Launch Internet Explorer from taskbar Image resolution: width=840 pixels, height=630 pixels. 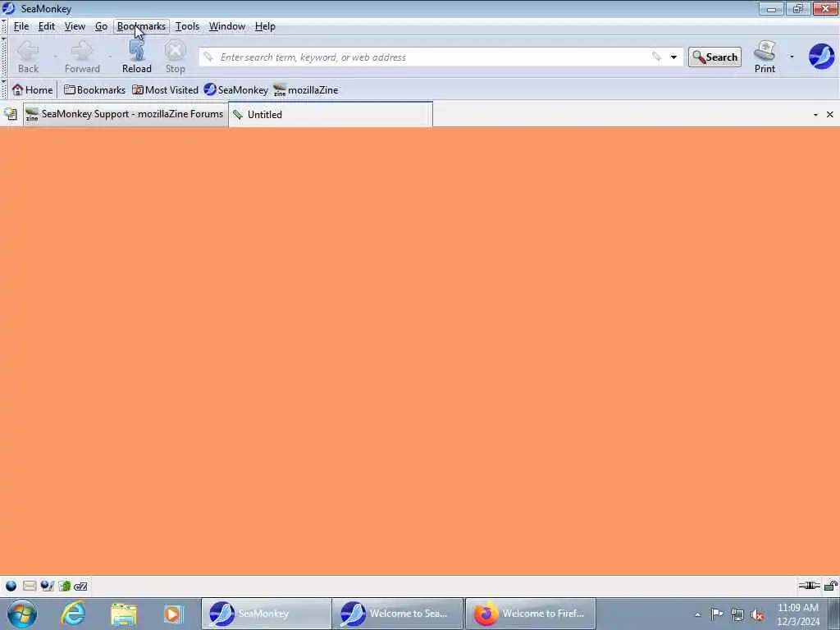73,614
